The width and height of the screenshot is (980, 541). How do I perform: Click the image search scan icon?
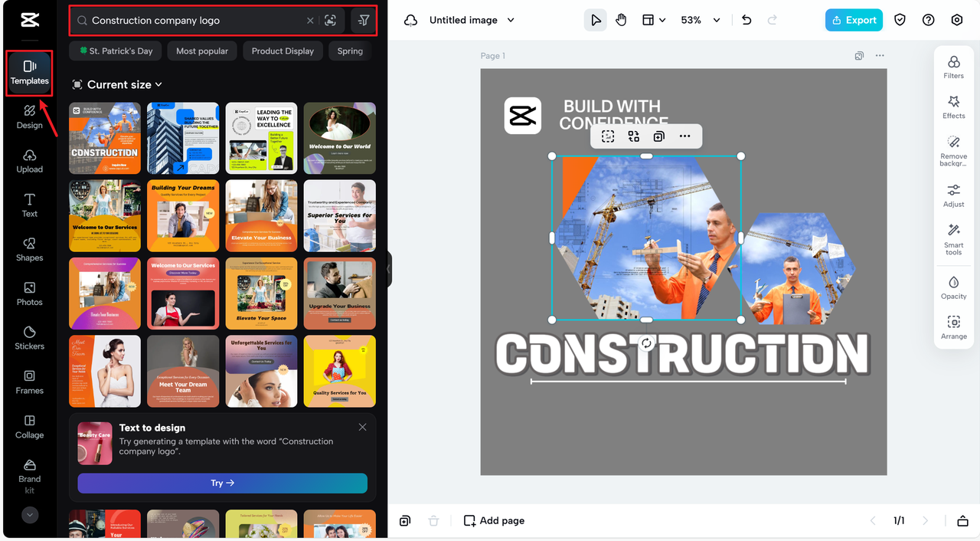click(330, 21)
